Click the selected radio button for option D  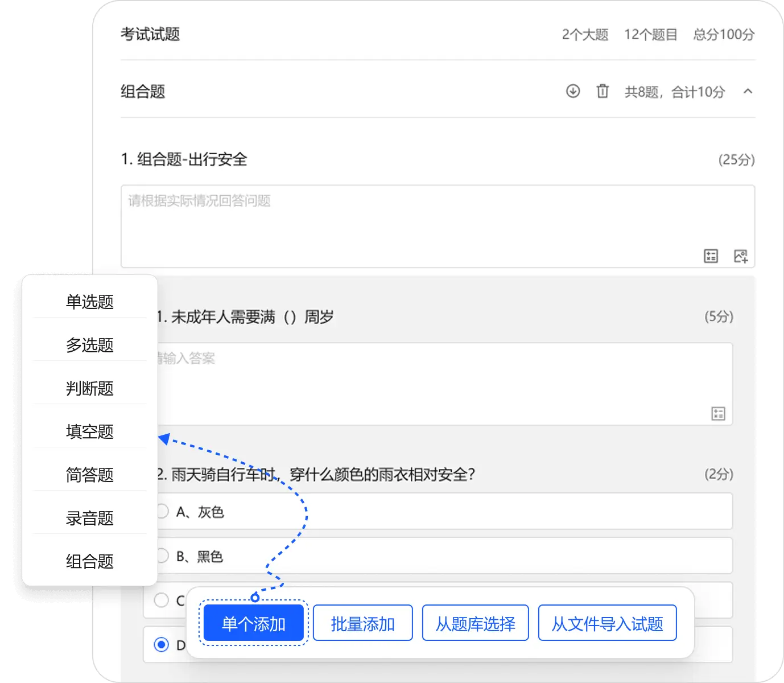coord(162,644)
